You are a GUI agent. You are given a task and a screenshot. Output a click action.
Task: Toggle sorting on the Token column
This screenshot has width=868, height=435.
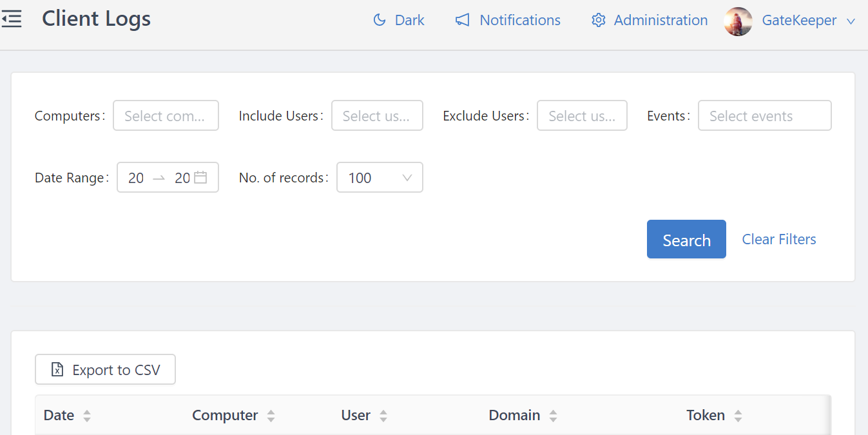[738, 416]
